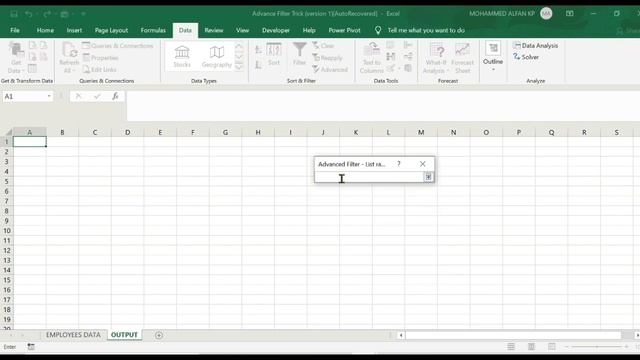Screen dimensions: 640x360
Task: Click Sort Z to A icon
Action: (258, 64)
